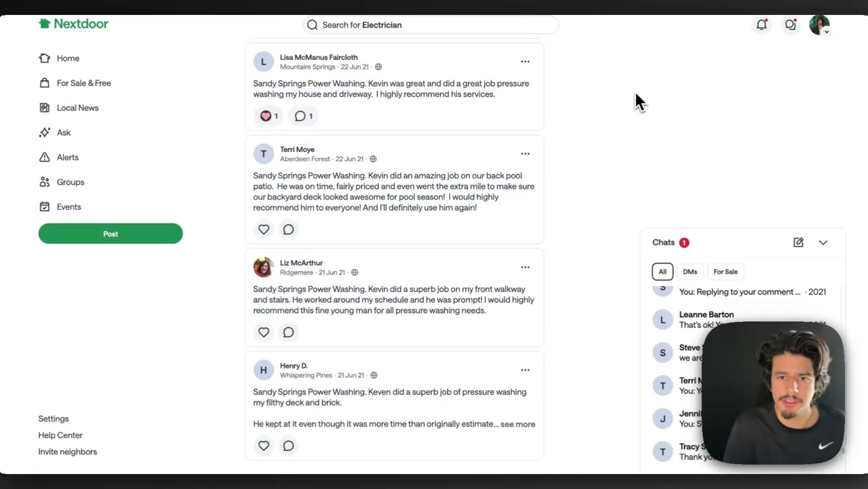Open the messages icon in header
Screen dimensions: 868x489
point(791,24)
